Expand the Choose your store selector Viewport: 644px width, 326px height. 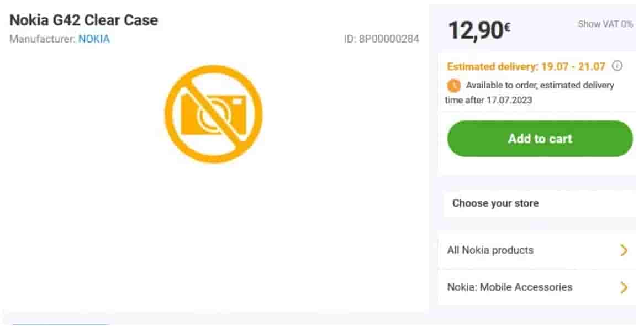pyautogui.click(x=540, y=203)
